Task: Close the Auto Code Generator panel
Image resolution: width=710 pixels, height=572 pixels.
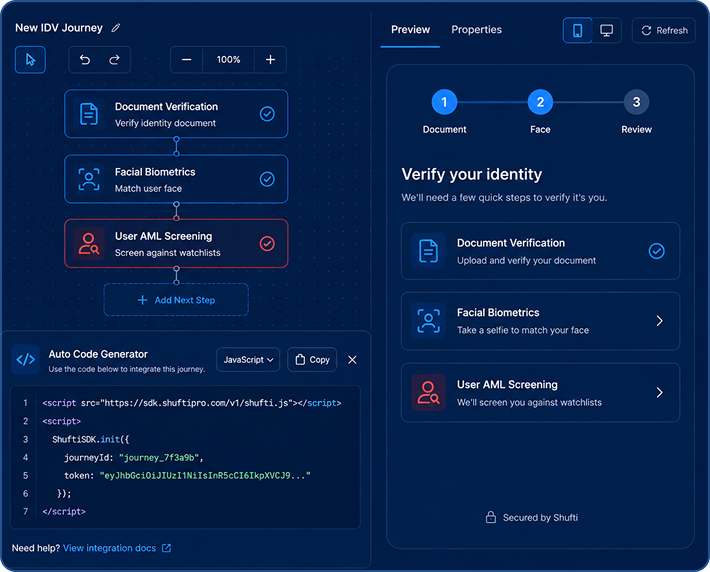Action: point(352,360)
